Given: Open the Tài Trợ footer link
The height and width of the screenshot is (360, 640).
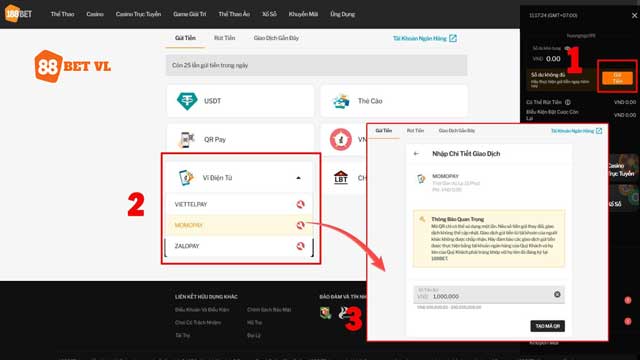Looking at the screenshot, I should click(x=182, y=335).
